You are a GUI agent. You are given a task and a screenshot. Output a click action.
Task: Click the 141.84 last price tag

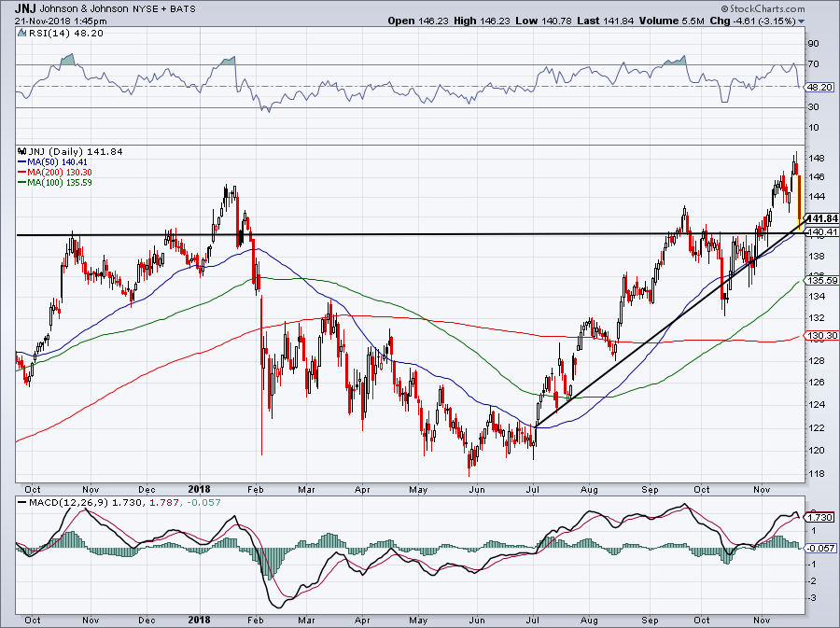tap(821, 218)
